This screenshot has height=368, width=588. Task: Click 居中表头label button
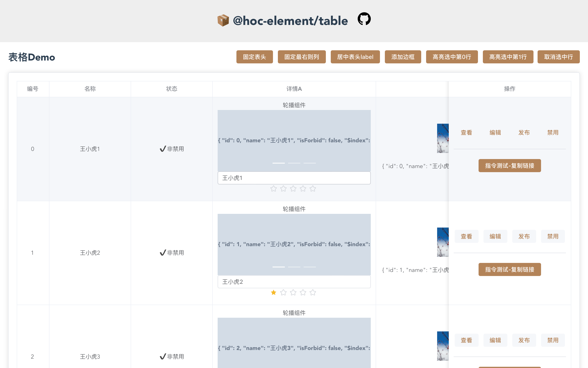[355, 57]
